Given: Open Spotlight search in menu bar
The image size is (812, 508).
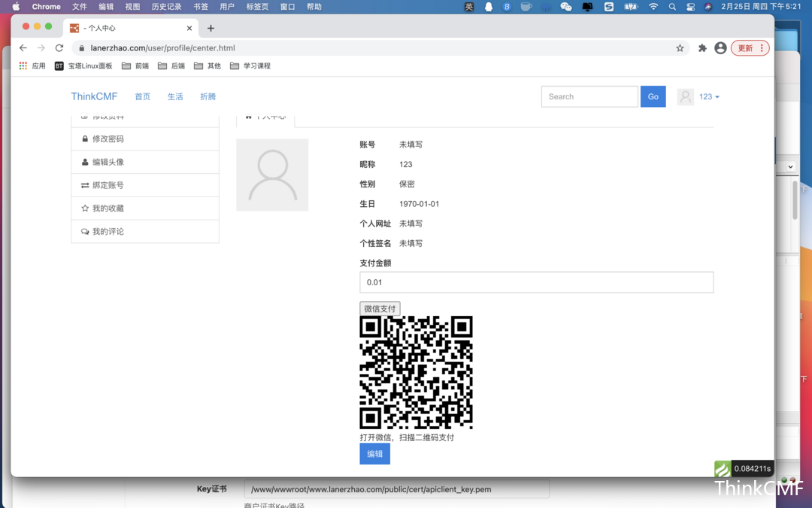Looking at the screenshot, I should (672, 7).
